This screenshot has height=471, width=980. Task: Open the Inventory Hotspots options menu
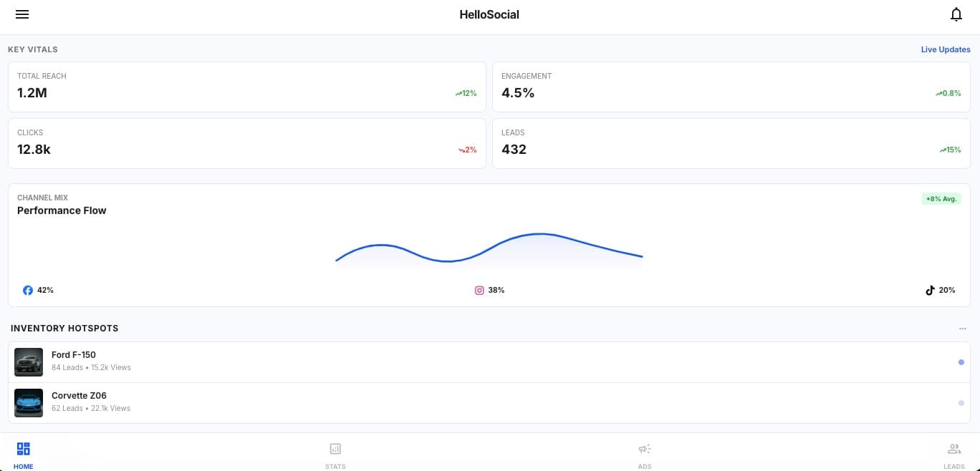click(x=963, y=329)
